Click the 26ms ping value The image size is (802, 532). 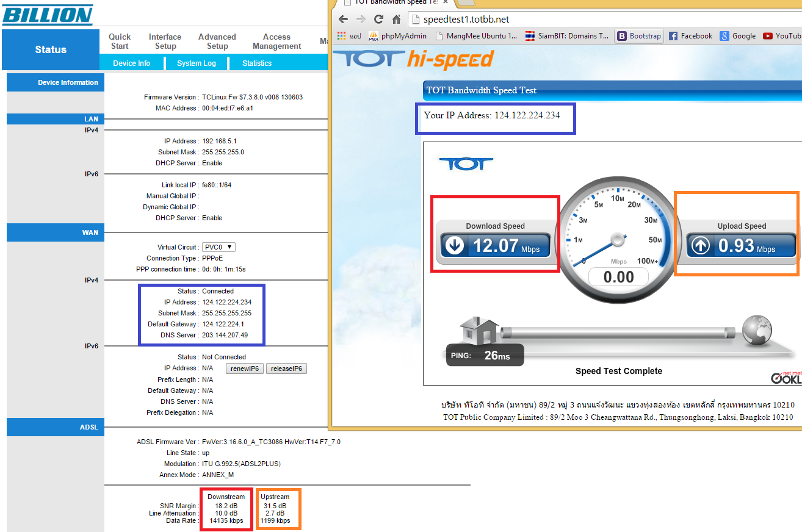click(497, 356)
